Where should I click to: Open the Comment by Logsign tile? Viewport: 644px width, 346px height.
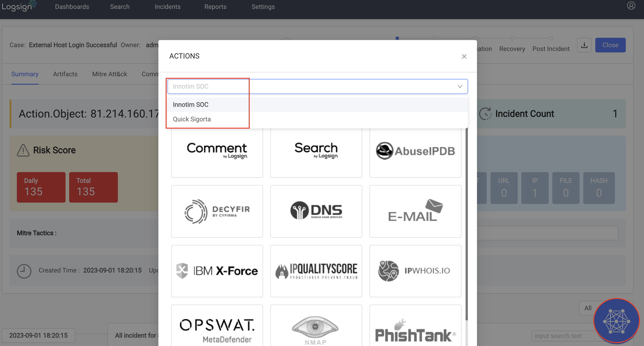[217, 151]
